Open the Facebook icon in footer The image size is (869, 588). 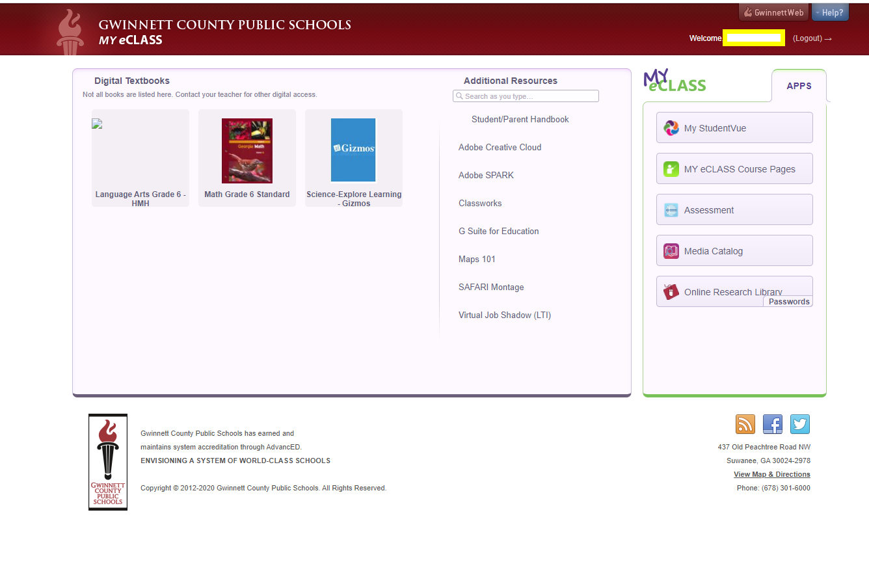773,424
